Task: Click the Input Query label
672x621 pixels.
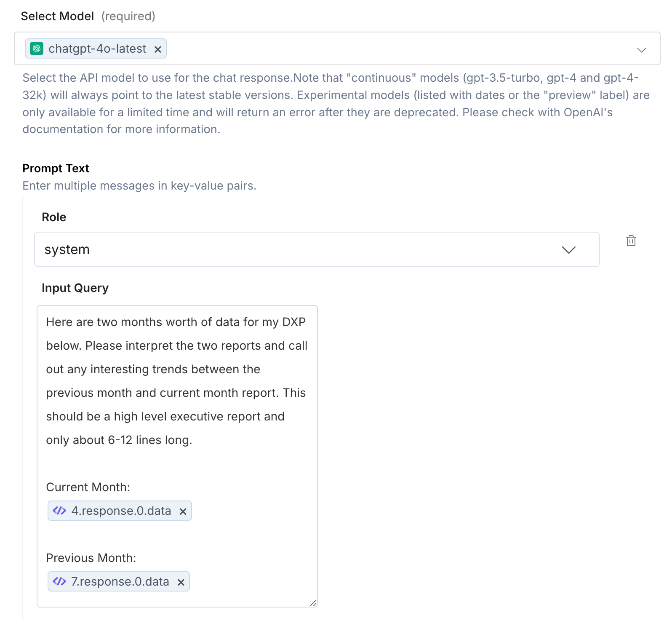Action: pyautogui.click(x=75, y=288)
